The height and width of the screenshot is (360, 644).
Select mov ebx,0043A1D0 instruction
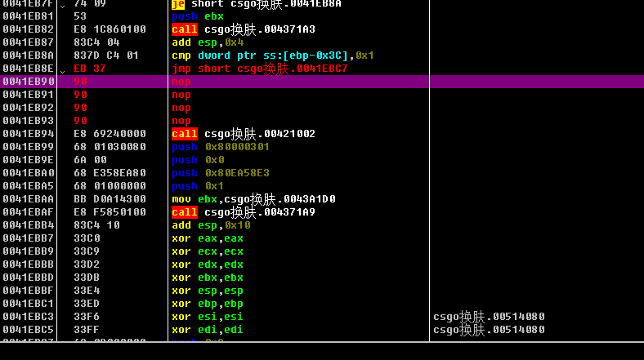pyautogui.click(x=253, y=199)
